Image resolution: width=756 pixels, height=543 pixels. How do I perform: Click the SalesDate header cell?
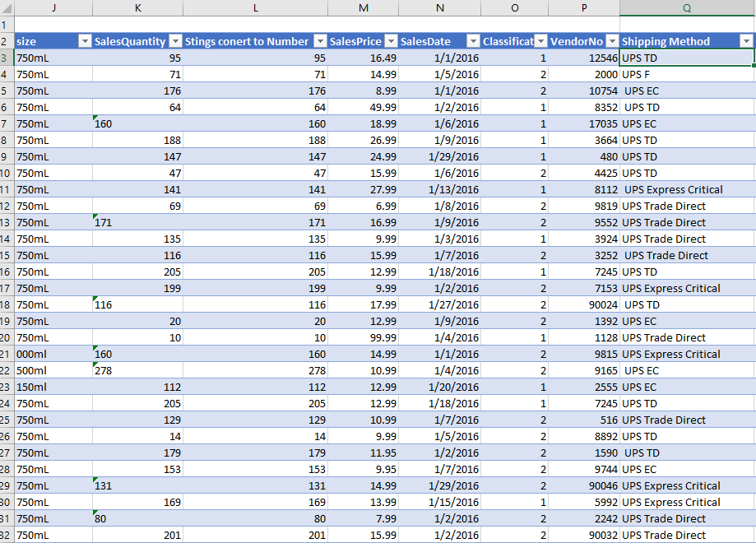440,41
